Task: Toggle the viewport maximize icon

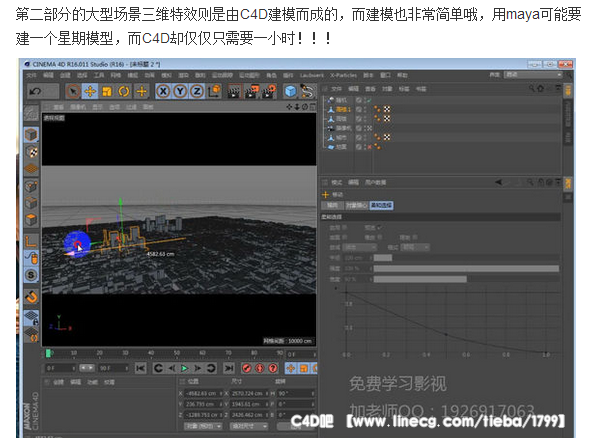Action: coord(312,107)
